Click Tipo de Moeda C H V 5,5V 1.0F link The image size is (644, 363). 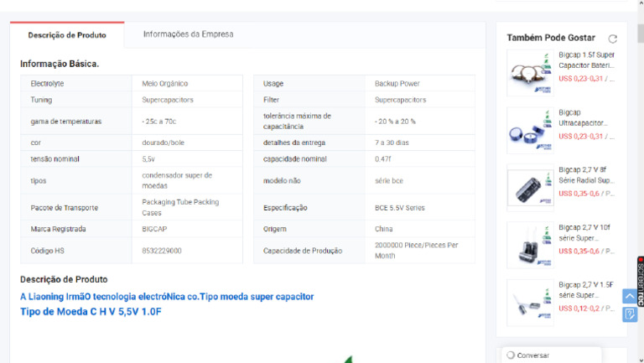pyautogui.click(x=91, y=312)
